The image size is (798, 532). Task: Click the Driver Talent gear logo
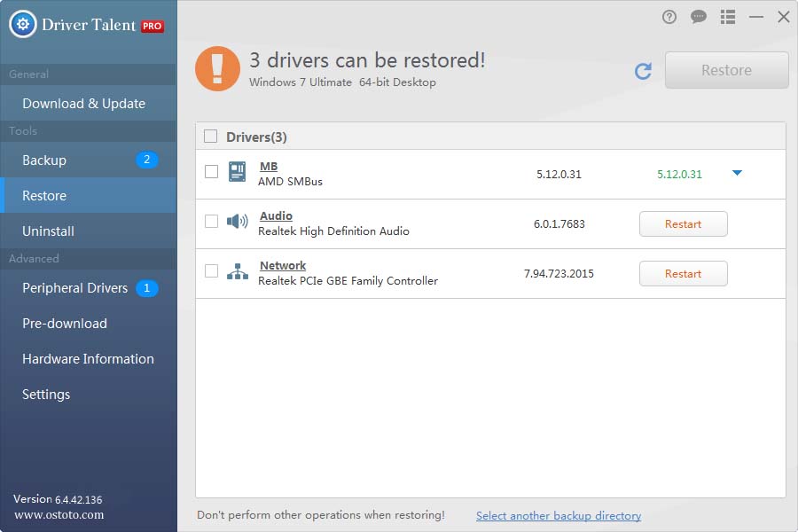pos(23,24)
